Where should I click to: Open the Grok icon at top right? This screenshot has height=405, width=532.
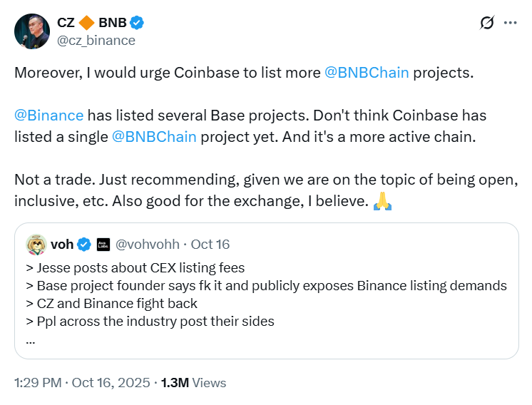click(x=487, y=23)
